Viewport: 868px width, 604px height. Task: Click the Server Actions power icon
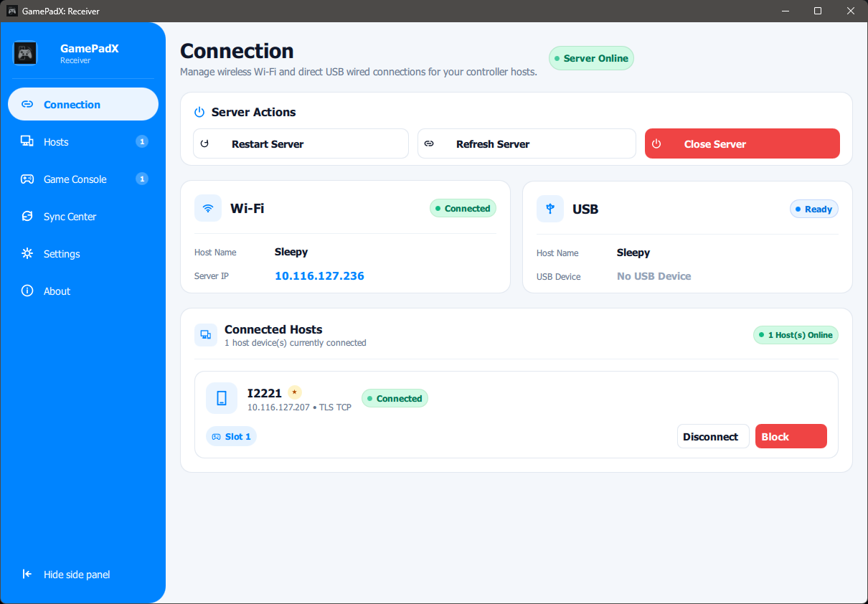pos(199,113)
